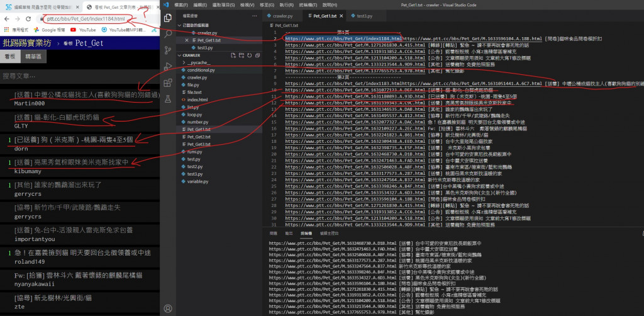Go back in the Chrome browser
Image resolution: width=644 pixels, height=316 pixels.
(x=6, y=19)
